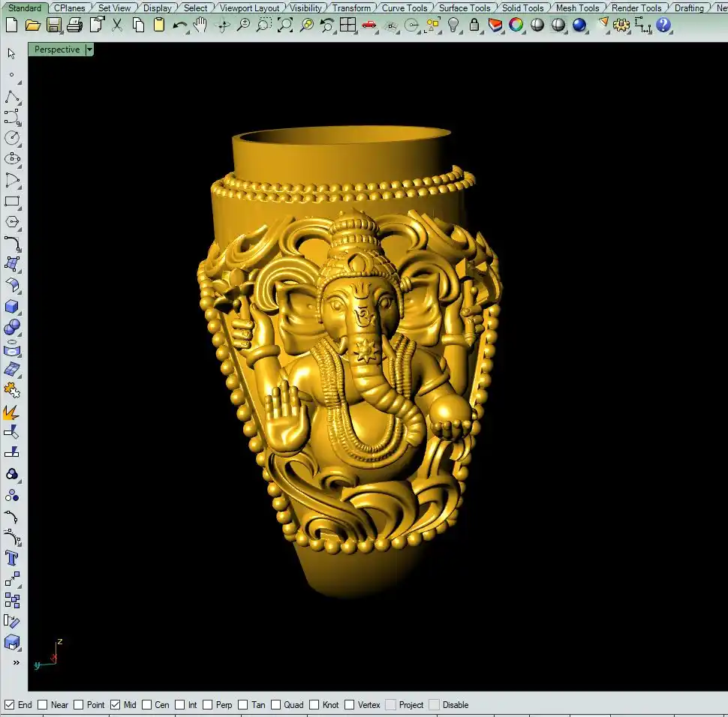Switch to the Mesh Tools tab
728x717 pixels.
pyautogui.click(x=577, y=7)
